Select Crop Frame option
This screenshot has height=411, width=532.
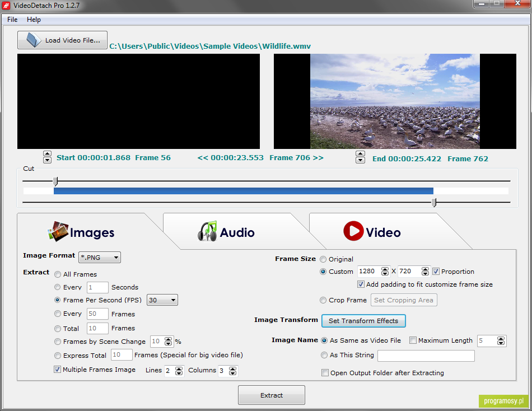[323, 300]
